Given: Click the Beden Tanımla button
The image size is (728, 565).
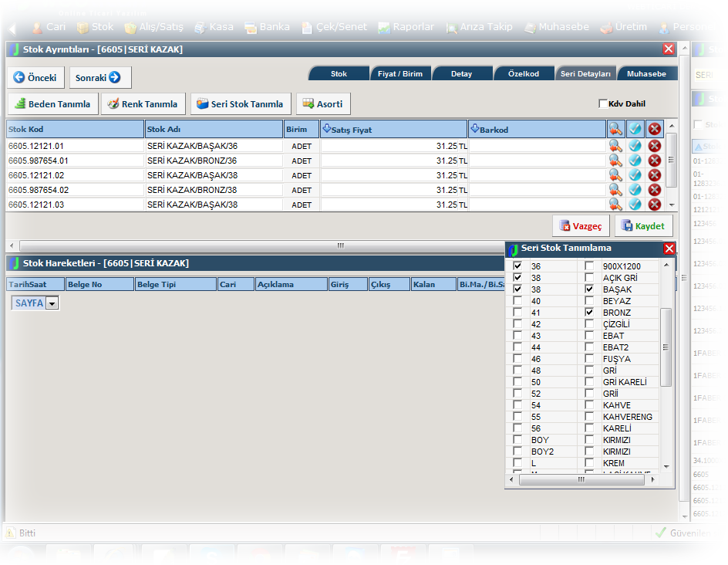Looking at the screenshot, I should 53,104.
